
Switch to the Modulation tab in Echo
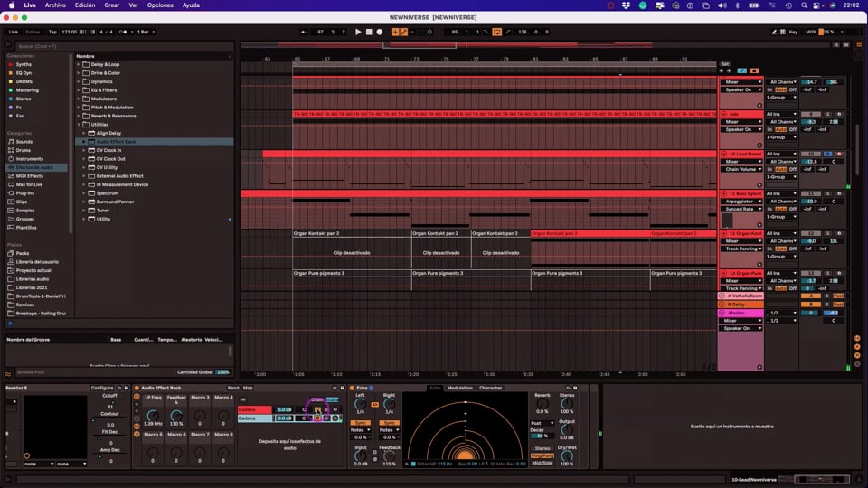click(x=460, y=388)
